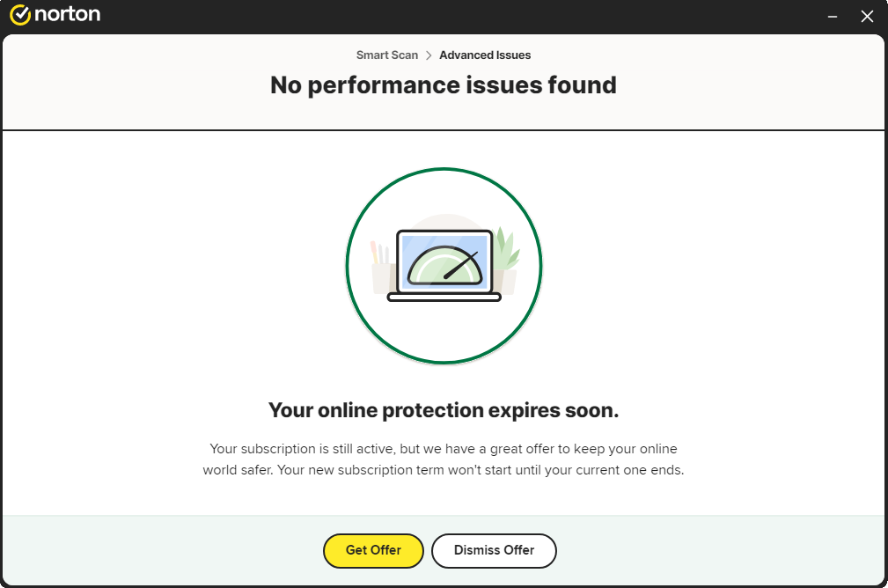Click the Norton yellow checkmark logo

pyautogui.click(x=20, y=15)
